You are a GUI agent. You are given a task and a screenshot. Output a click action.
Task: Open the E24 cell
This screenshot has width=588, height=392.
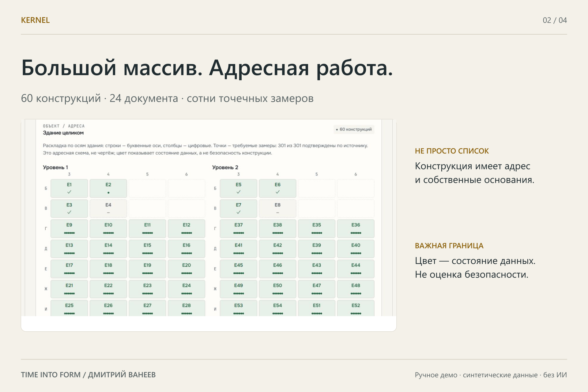187,289
